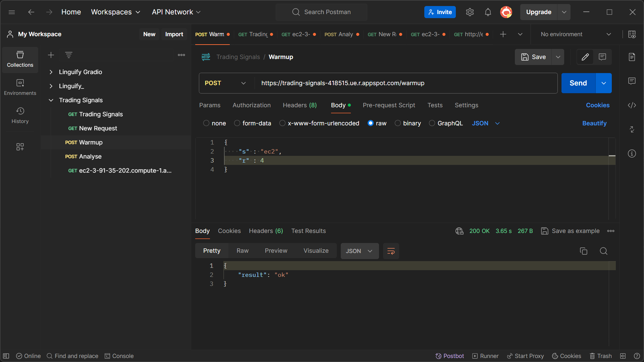
Task: Click the blue Send button
Action: click(578, 83)
